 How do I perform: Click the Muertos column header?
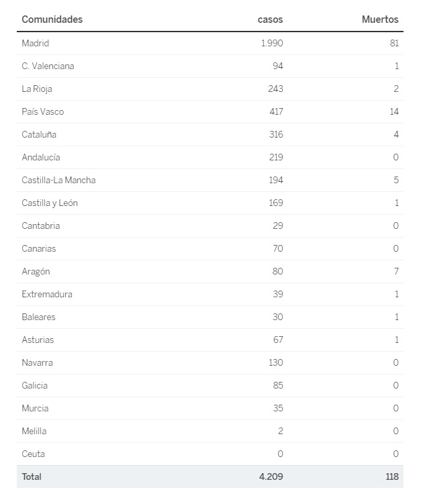(380, 19)
